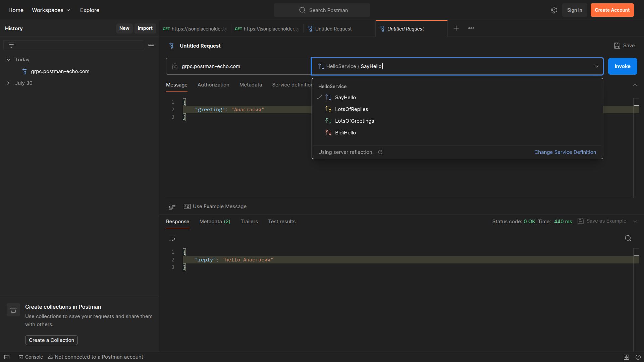Click the Save button
The image size is (644, 362).
(624, 46)
